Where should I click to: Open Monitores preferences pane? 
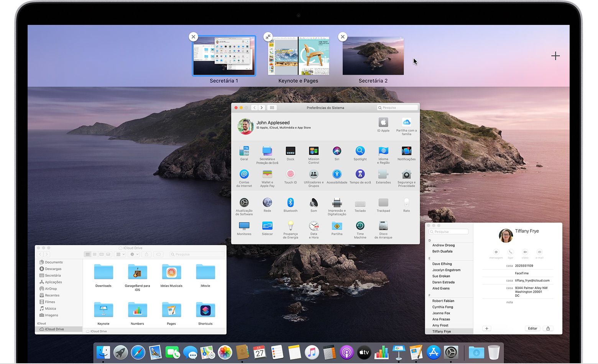[244, 228]
